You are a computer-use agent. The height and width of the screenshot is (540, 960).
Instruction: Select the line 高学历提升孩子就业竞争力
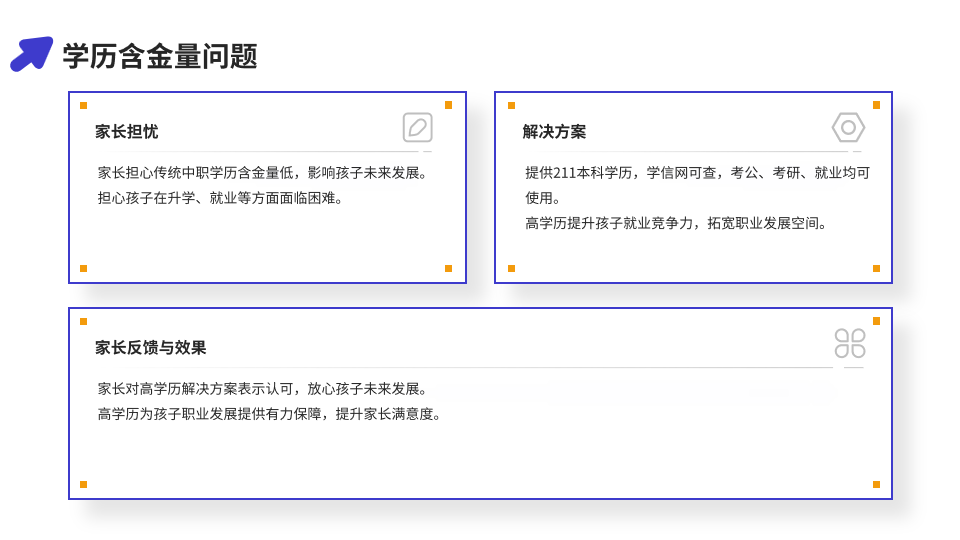click(679, 223)
